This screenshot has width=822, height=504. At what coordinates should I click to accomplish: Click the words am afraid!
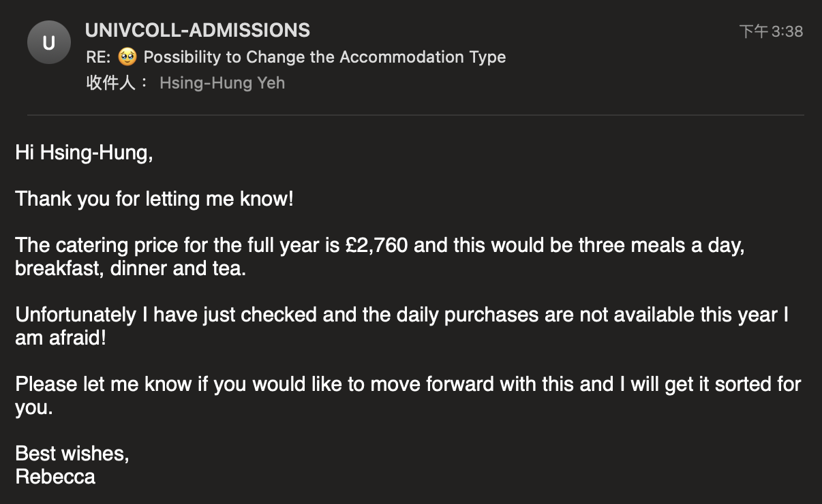61,338
